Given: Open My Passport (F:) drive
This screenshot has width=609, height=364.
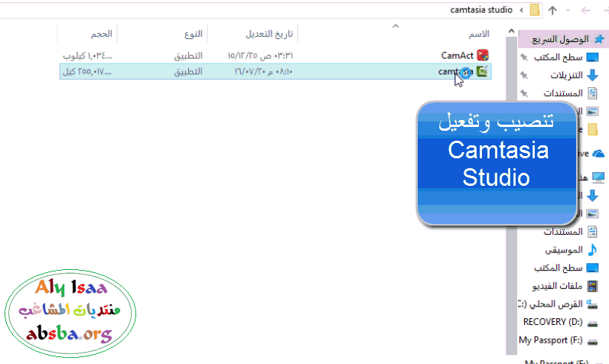Looking at the screenshot, I should pyautogui.click(x=551, y=339).
